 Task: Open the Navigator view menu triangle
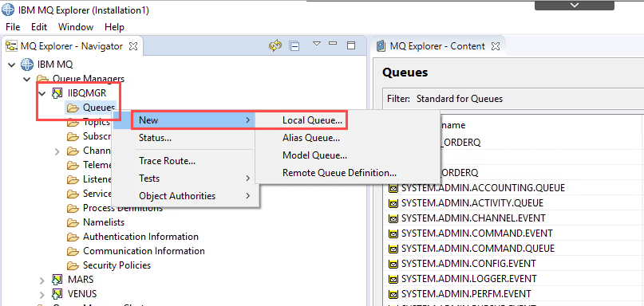tap(316, 44)
